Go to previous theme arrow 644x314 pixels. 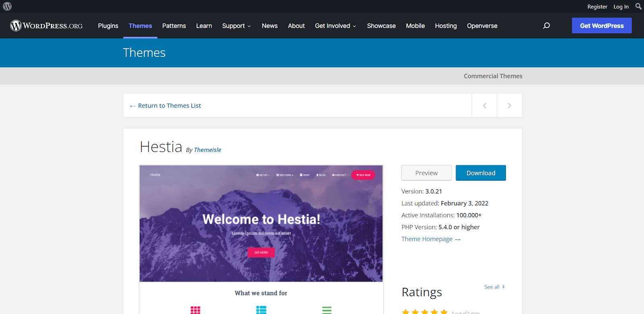click(485, 106)
